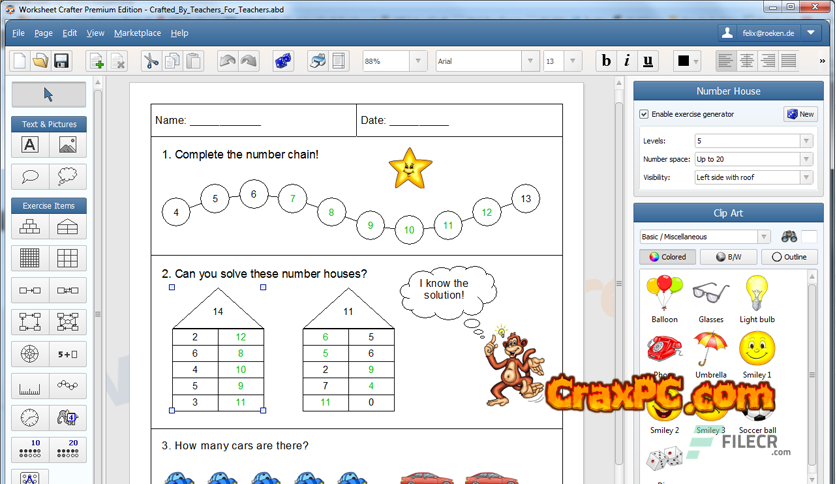Center align text

[747, 61]
